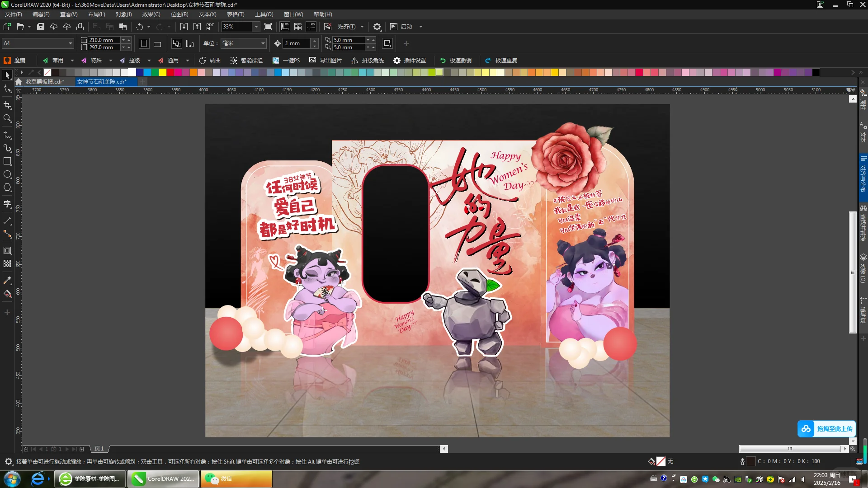Toggle apply layout to current page only
Screen dimensions: 868x488
(190, 43)
